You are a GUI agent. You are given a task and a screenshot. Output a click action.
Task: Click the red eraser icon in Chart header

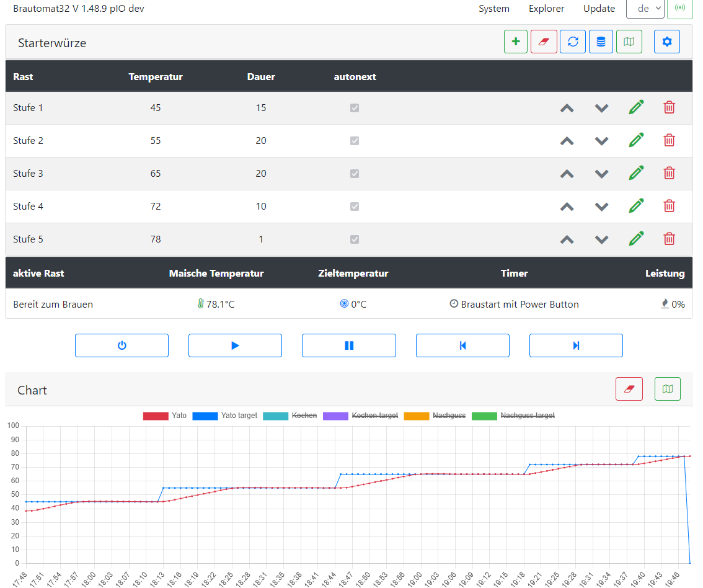point(629,389)
